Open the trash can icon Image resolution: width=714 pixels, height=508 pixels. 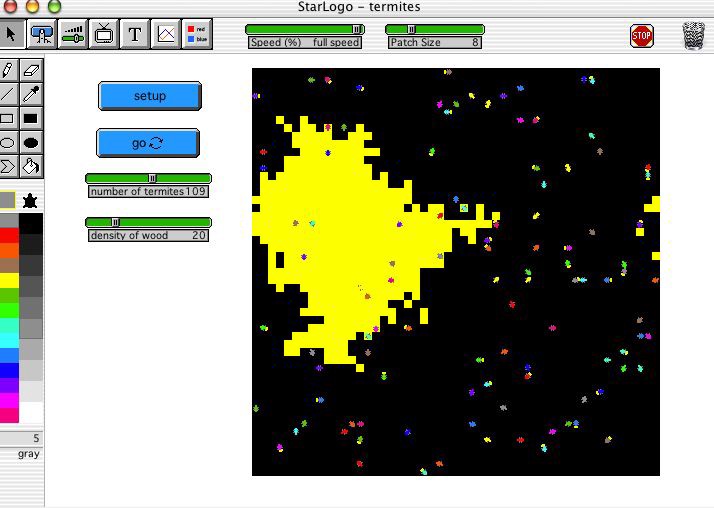tap(693, 37)
